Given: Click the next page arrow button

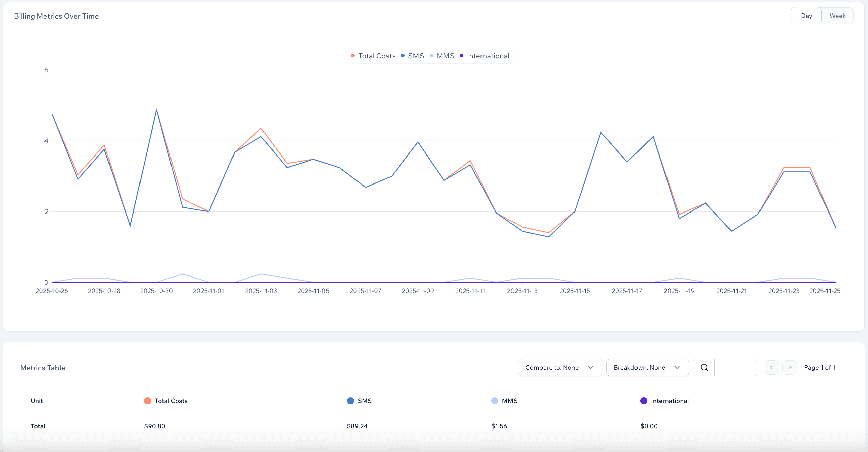Looking at the screenshot, I should tap(789, 367).
